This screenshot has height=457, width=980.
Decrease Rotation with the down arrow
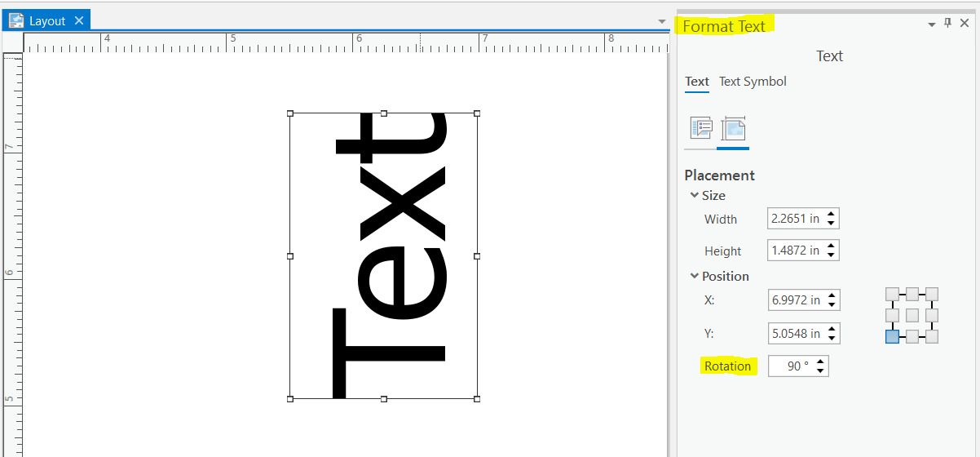[x=820, y=371]
